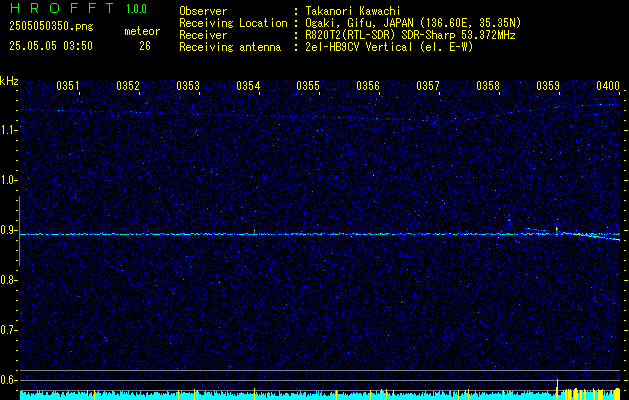This screenshot has height=400, width=629.
Task: Click the meteor count value 26
Action: [145, 46]
